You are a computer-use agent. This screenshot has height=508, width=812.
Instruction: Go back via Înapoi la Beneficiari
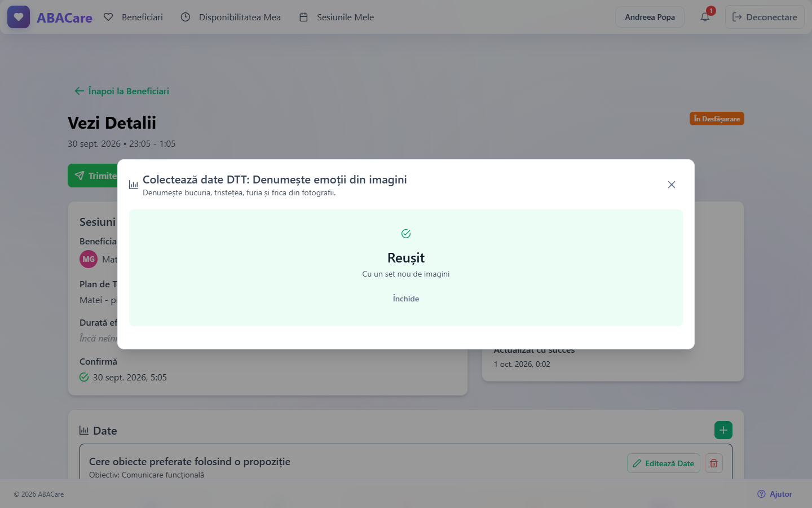122,91
